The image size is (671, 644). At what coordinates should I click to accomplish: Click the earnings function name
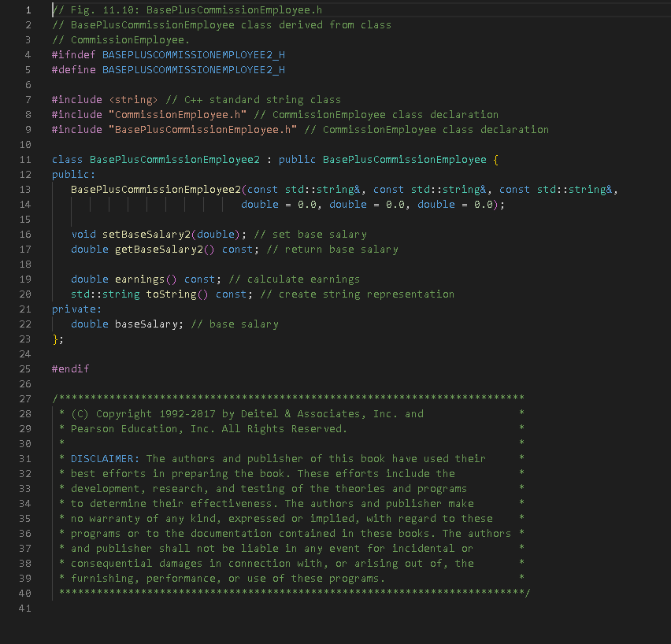point(139,279)
